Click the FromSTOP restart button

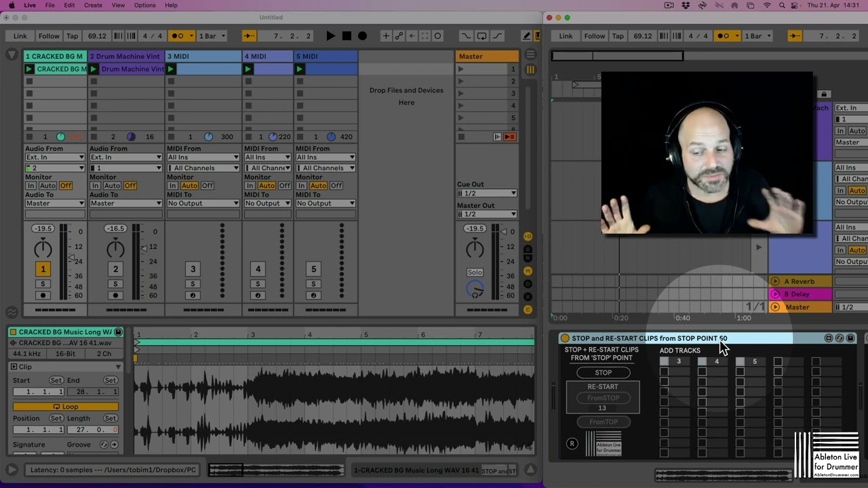(x=603, y=398)
